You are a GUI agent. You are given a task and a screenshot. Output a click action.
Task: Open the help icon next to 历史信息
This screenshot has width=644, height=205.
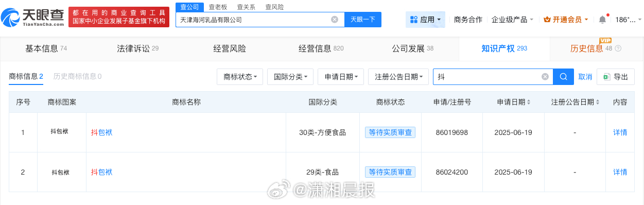(x=618, y=48)
